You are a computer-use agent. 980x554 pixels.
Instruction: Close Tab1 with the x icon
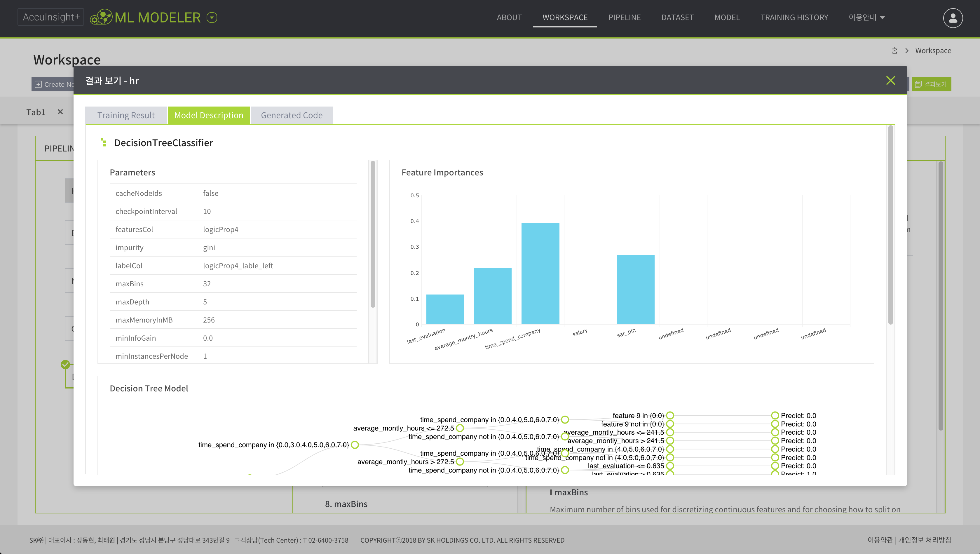(x=60, y=112)
